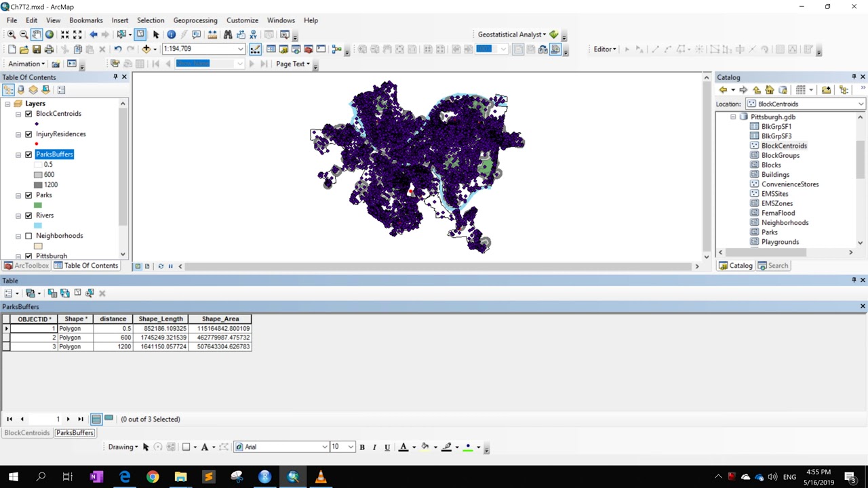Open the Bookmarks menu
Viewport: 868px width, 488px height.
[x=86, y=20]
